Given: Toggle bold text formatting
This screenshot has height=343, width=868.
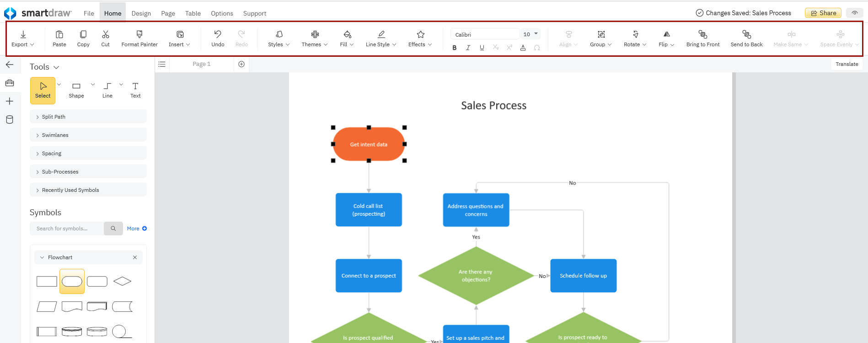Looking at the screenshot, I should tap(454, 48).
